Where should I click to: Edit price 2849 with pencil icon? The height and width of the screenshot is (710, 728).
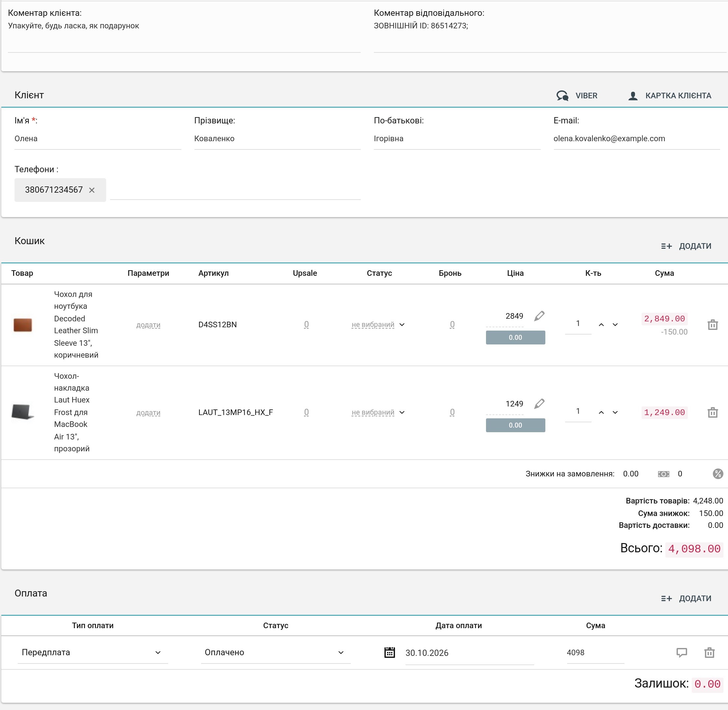click(539, 316)
